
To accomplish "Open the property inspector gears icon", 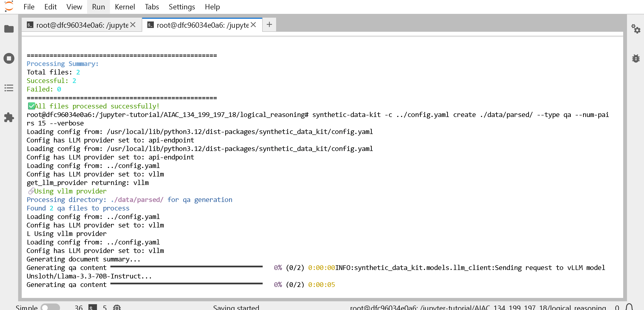I will pos(635,29).
